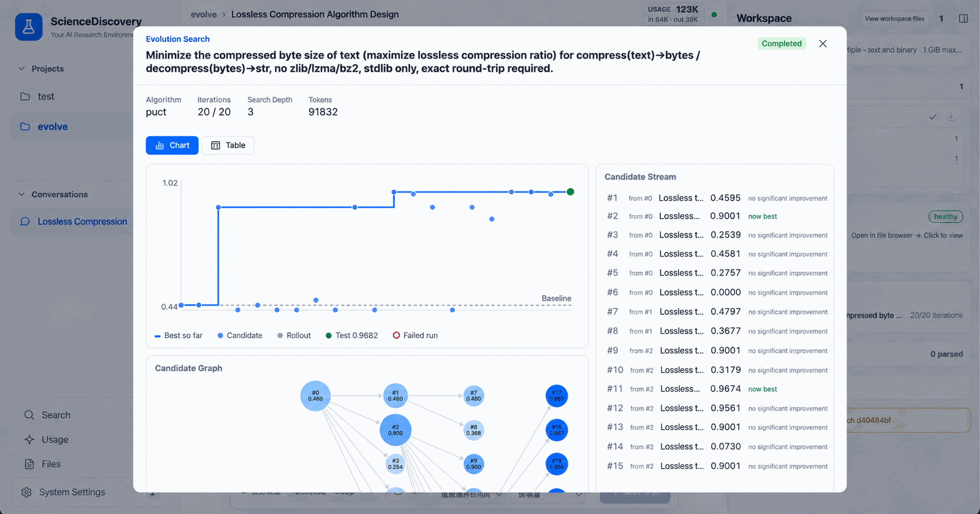The width and height of the screenshot is (980, 514).
Task: Open Usage sparkle icon in sidebar
Action: (x=29, y=439)
